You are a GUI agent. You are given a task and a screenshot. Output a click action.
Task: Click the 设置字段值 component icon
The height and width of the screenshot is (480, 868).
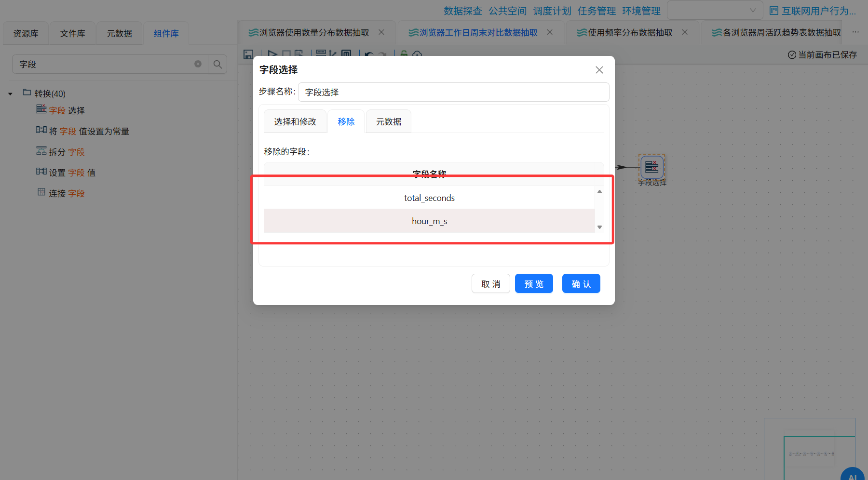41,172
